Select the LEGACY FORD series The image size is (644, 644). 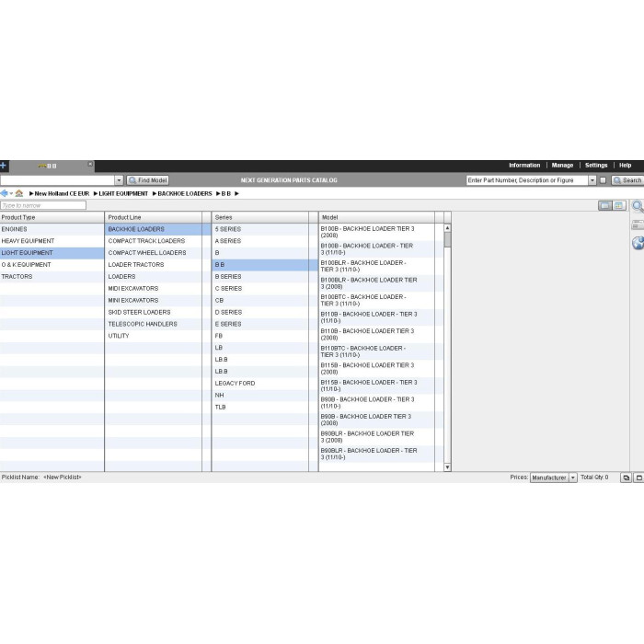(x=260, y=384)
